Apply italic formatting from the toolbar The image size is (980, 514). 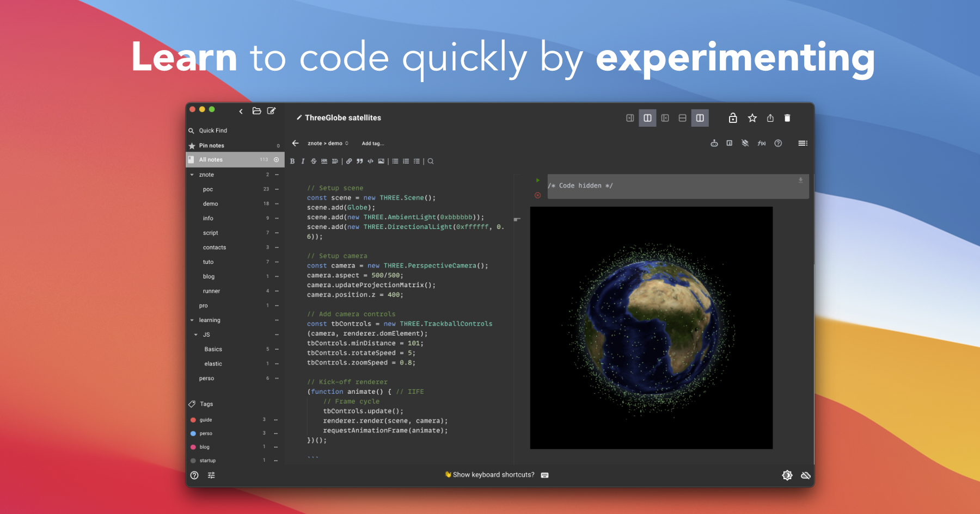click(x=303, y=161)
